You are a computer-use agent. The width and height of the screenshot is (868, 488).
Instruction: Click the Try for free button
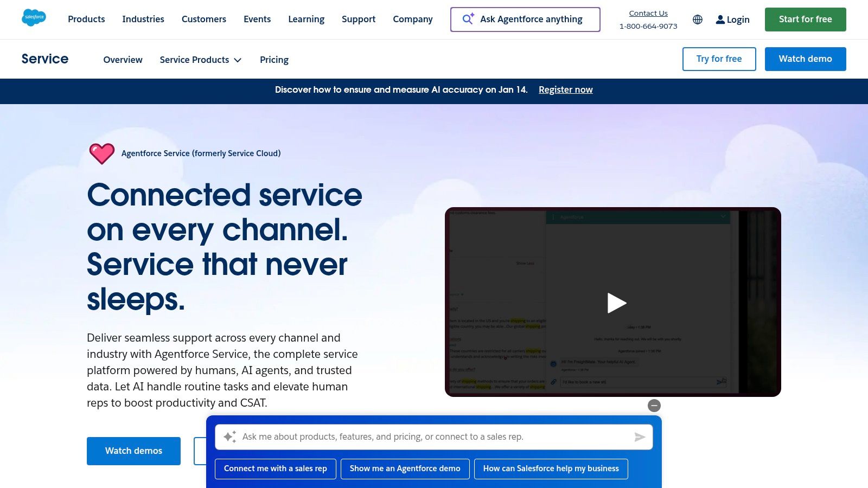coord(719,59)
